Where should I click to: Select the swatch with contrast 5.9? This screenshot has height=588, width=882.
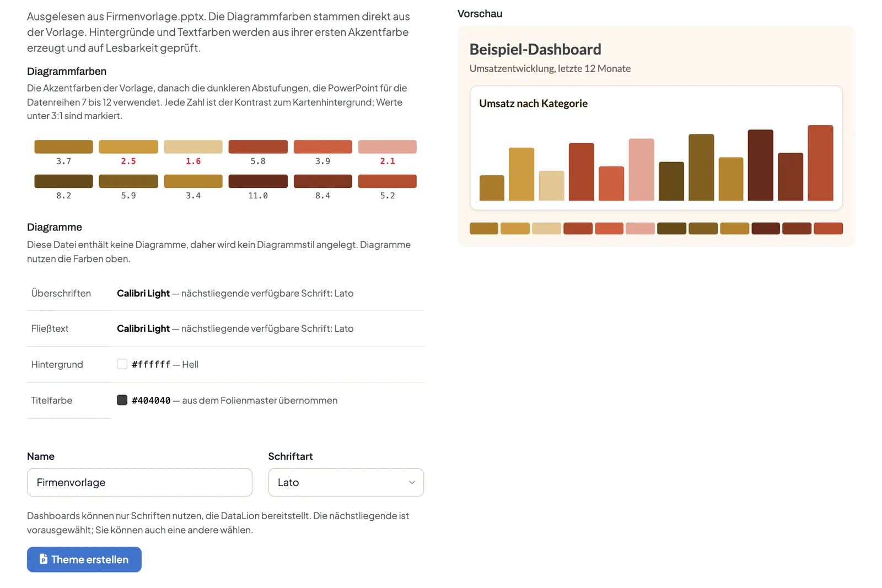pyautogui.click(x=128, y=181)
